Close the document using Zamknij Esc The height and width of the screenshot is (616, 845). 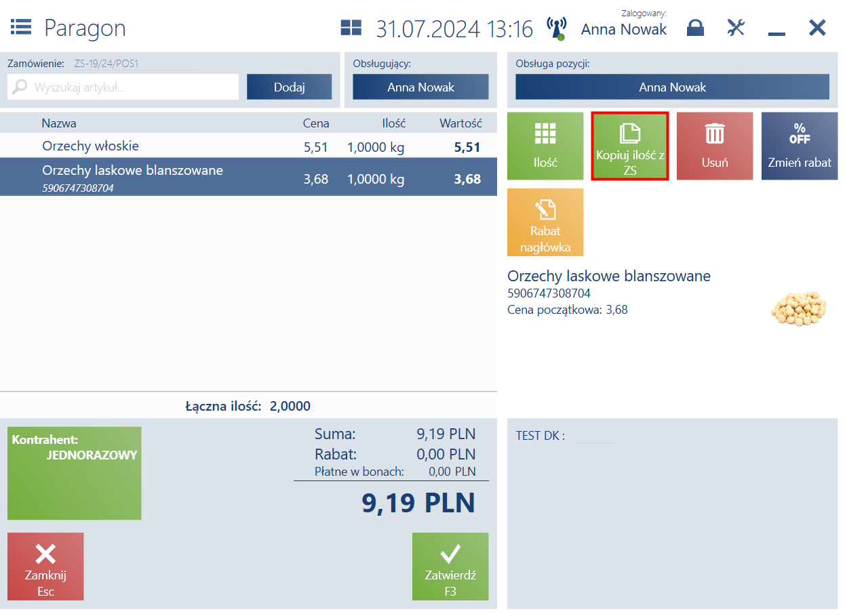(45, 567)
